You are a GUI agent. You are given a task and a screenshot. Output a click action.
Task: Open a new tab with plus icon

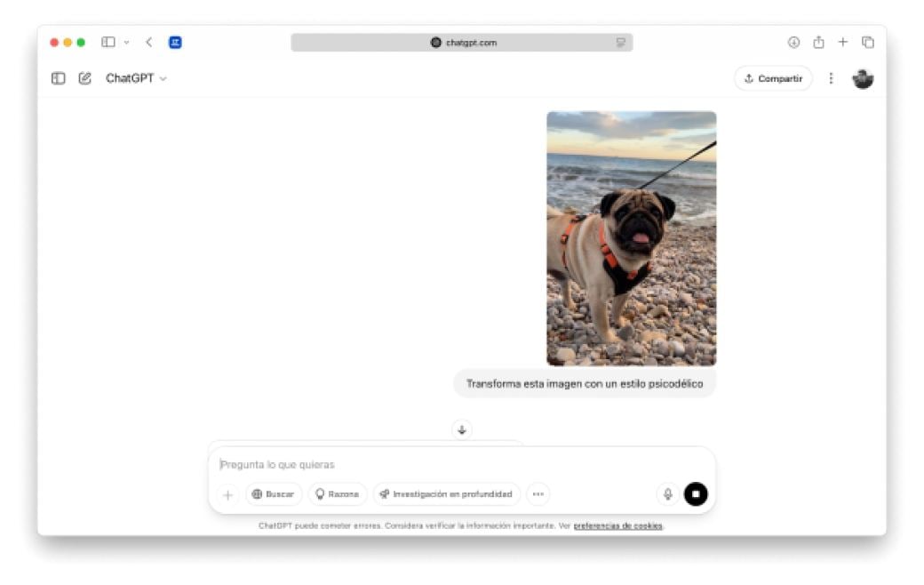tap(842, 43)
